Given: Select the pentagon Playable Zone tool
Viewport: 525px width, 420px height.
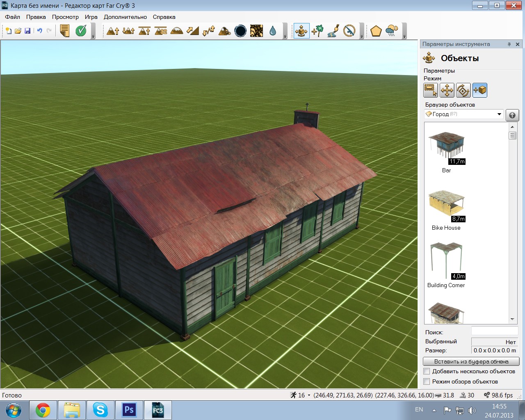Looking at the screenshot, I should [376, 31].
